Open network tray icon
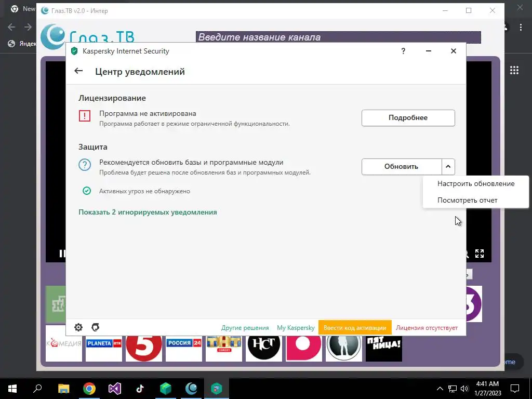This screenshot has width=532, height=399. tap(453, 389)
